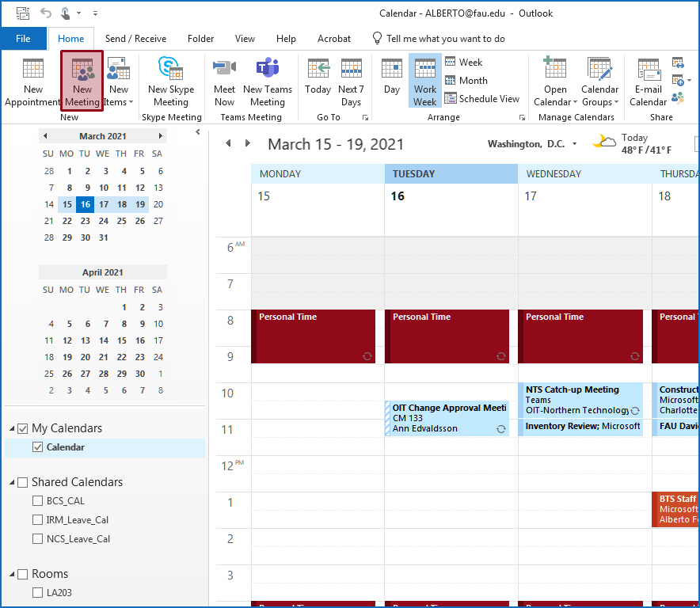Collapse the Shared Calendars group
This screenshot has height=608, width=700.
click(13, 482)
